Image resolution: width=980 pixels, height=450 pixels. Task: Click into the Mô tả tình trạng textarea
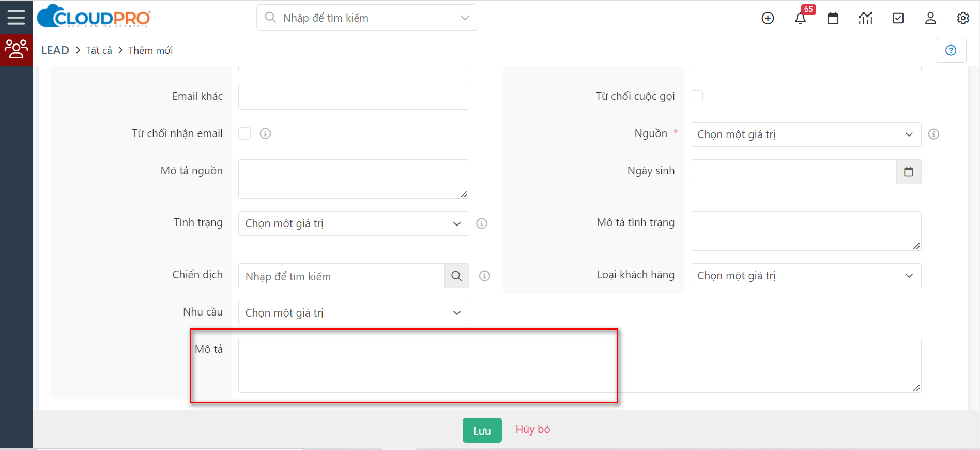[x=806, y=231]
